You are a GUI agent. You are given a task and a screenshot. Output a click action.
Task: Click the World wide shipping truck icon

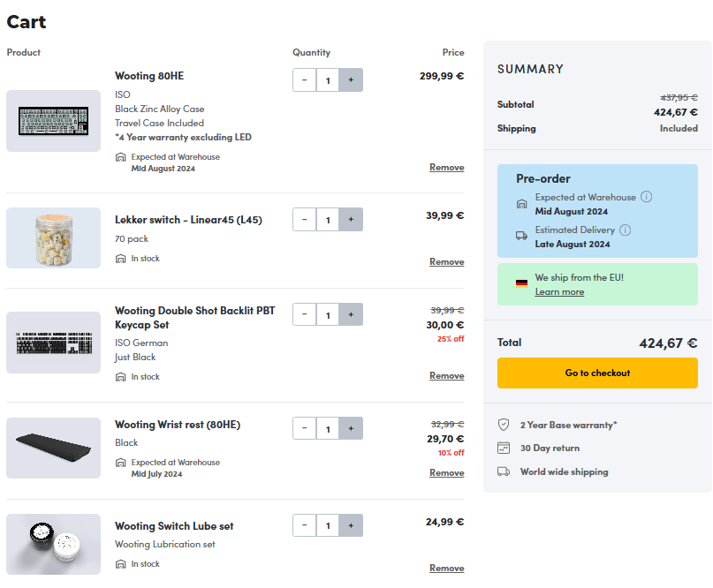tap(504, 471)
